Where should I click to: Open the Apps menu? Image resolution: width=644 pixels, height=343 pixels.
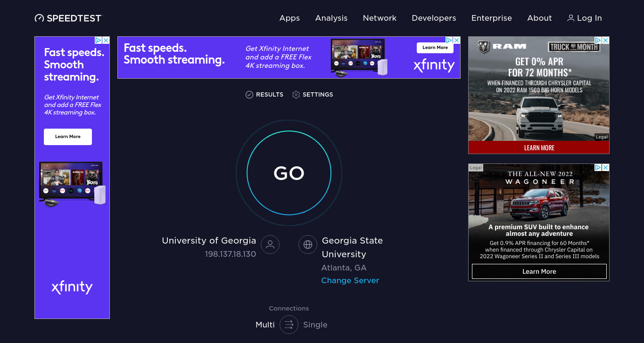tap(289, 18)
